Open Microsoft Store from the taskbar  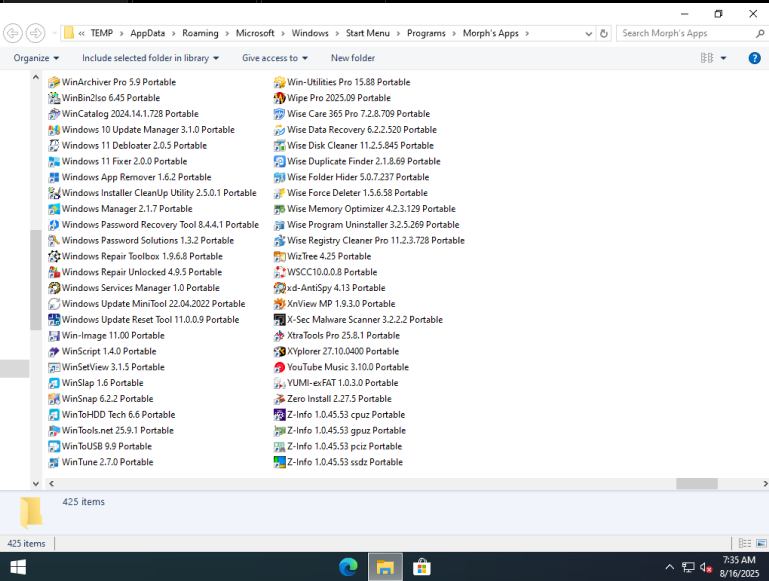[x=422, y=567]
